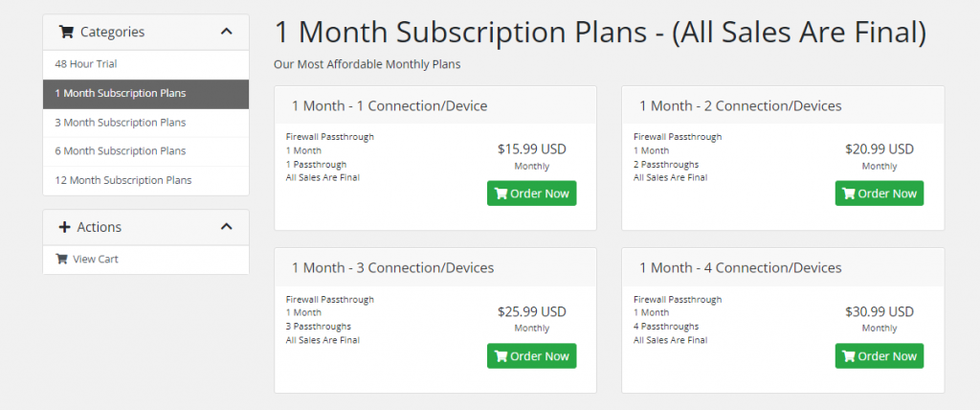Open 6 Month Subscription Plans category
The image size is (980, 410).
click(121, 151)
